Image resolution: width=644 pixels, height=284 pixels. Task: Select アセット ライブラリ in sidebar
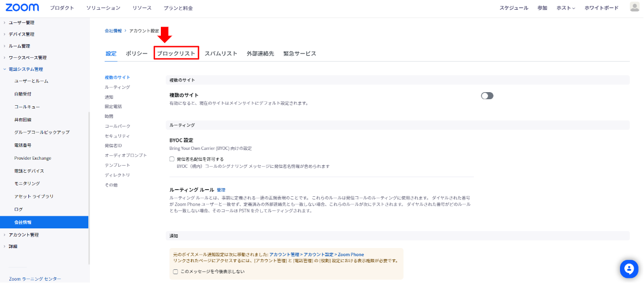tap(34, 196)
